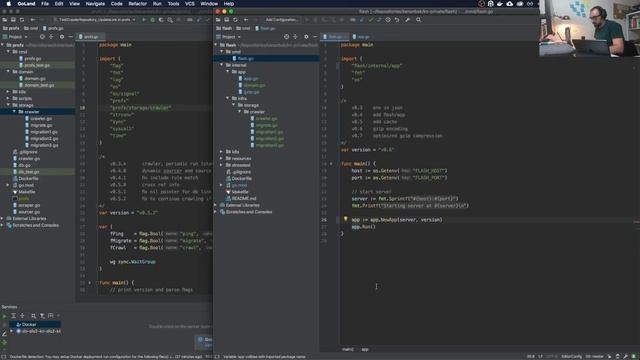Select Dockerfile in the flash project tree
The height and width of the screenshot is (360, 640).
pos(241,178)
